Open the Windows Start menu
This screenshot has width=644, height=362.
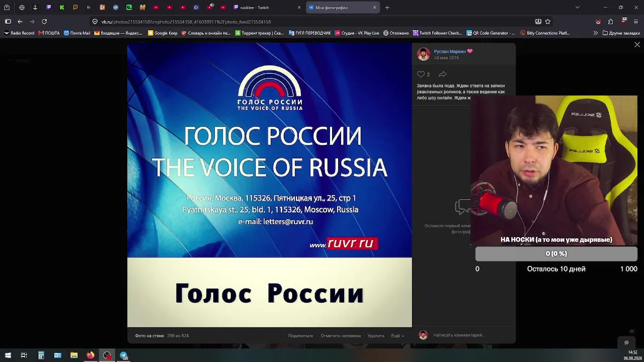pos(8,355)
